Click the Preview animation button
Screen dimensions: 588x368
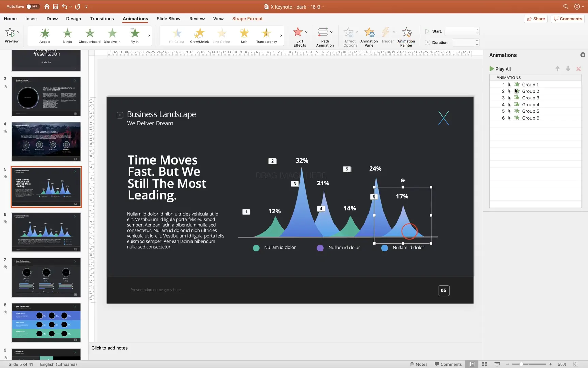coord(12,35)
